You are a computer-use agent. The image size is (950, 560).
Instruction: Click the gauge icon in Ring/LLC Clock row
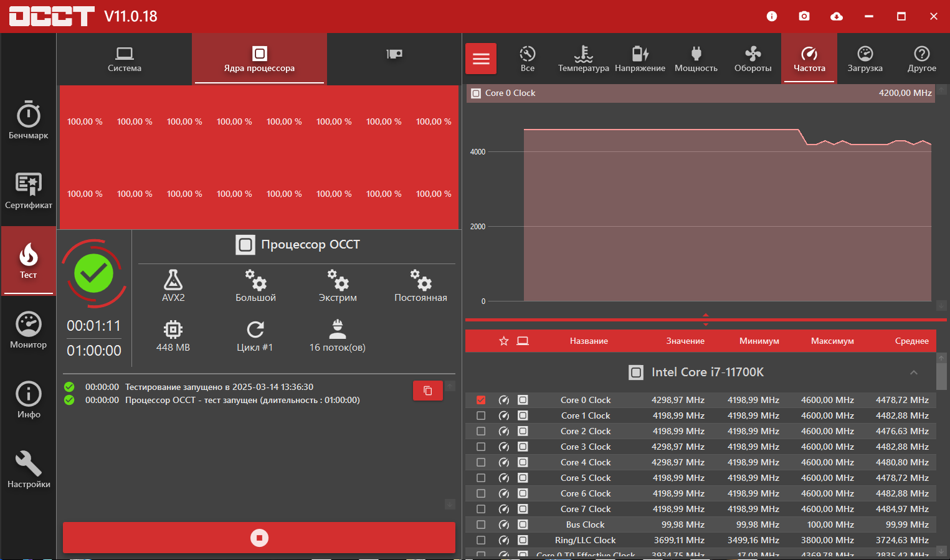pos(504,540)
